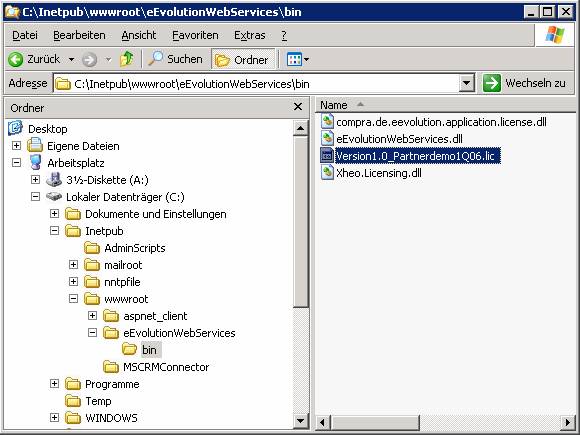The width and height of the screenshot is (580, 435).
Task: Select the eEvolutionWebServices.dll file icon
Action: point(327,139)
